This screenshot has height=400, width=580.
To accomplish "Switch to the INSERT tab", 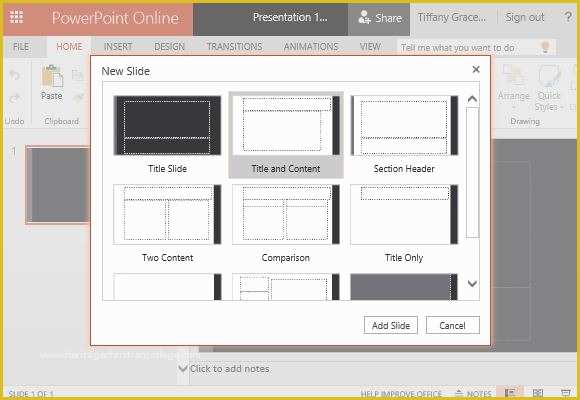I will tap(118, 47).
